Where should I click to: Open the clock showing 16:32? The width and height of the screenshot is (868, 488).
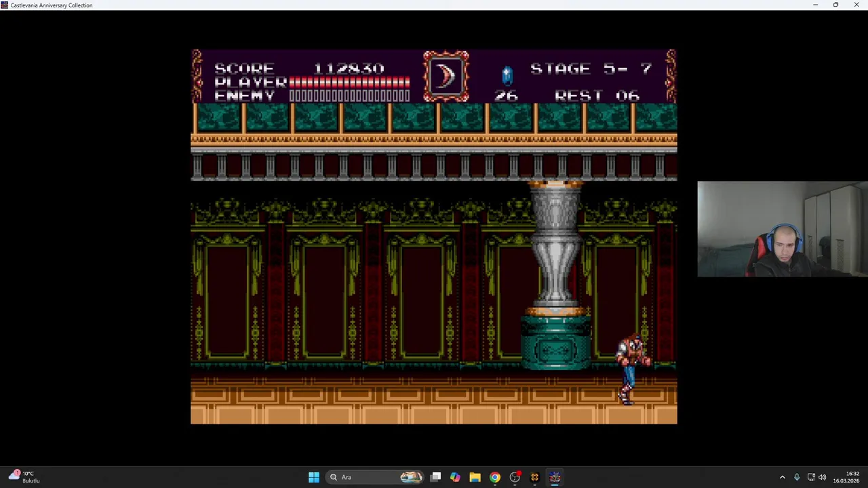846,477
